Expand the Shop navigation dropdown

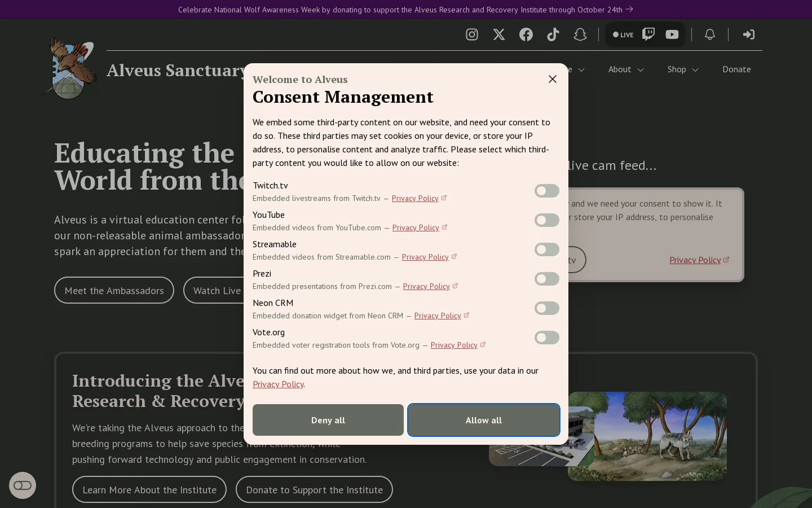coord(683,69)
